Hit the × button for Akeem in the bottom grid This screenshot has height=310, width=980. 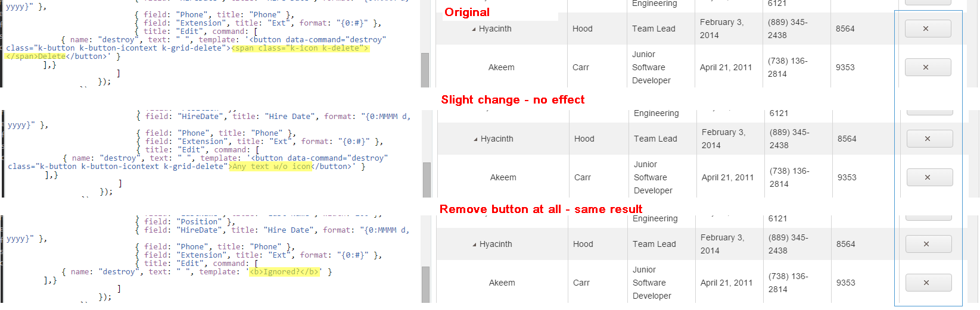pyautogui.click(x=928, y=283)
